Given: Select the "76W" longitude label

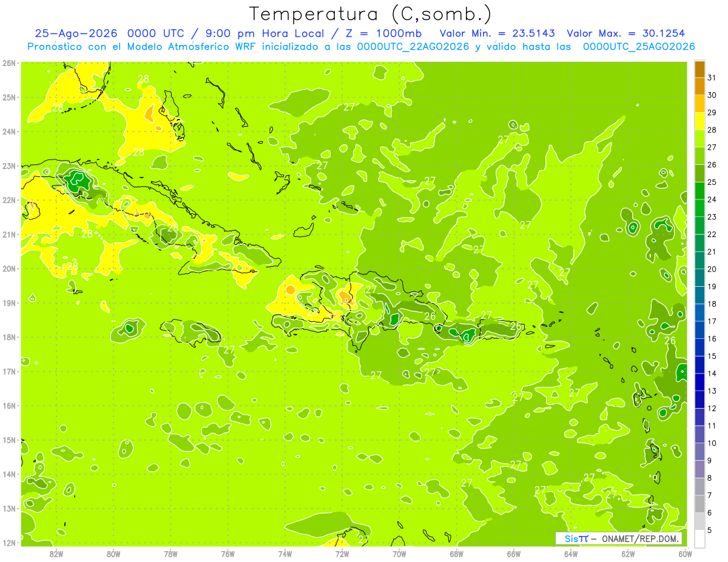Looking at the screenshot, I should pos(228,554).
